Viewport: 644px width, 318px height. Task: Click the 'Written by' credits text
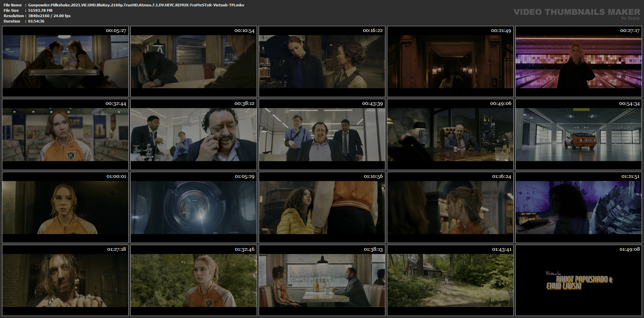pos(553,273)
